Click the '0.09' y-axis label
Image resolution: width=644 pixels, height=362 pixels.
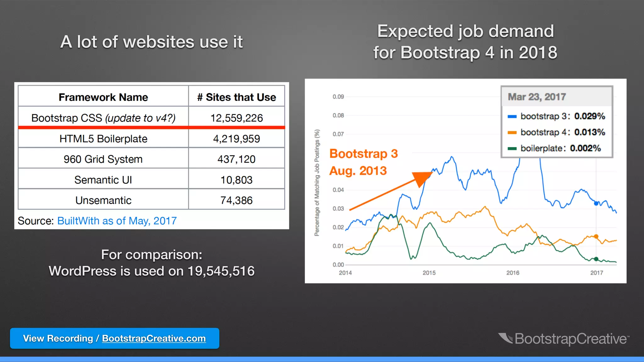coord(338,97)
